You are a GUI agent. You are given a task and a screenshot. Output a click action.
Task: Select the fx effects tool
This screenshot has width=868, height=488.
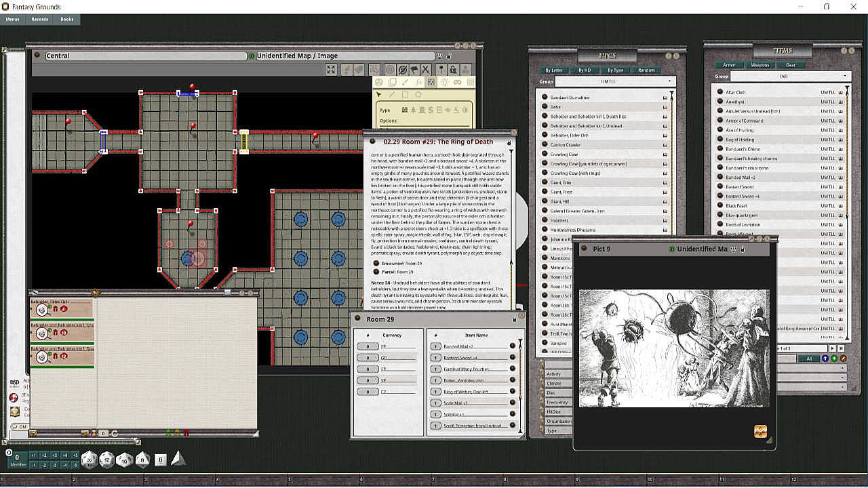tap(418, 82)
